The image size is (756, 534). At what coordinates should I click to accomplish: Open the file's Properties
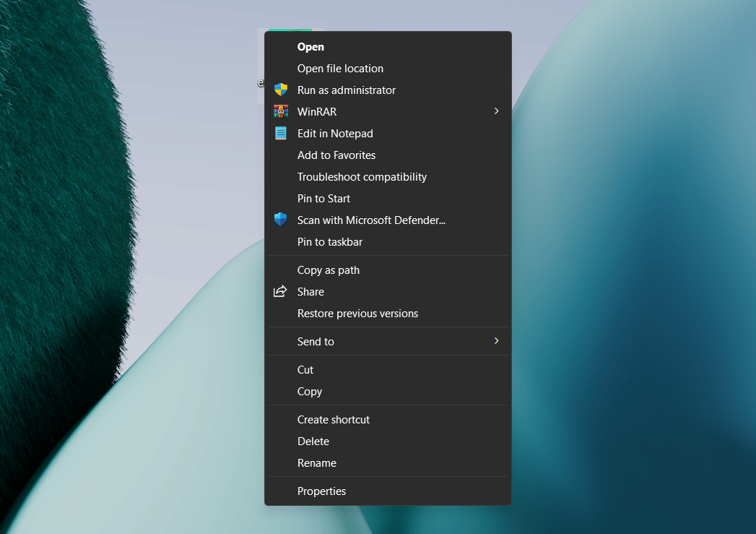(321, 491)
